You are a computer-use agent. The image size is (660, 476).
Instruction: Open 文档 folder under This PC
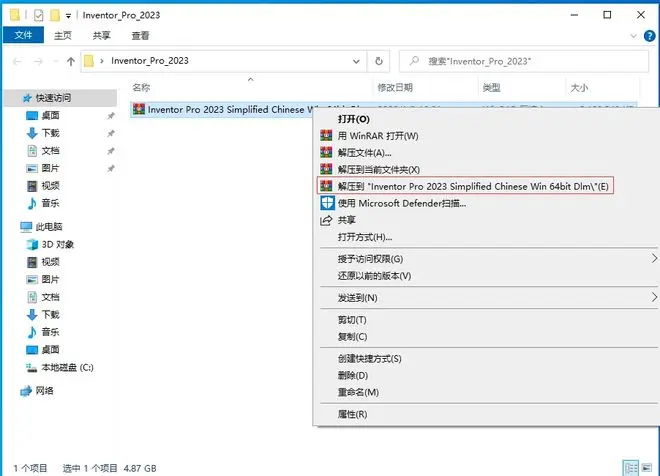click(51, 297)
